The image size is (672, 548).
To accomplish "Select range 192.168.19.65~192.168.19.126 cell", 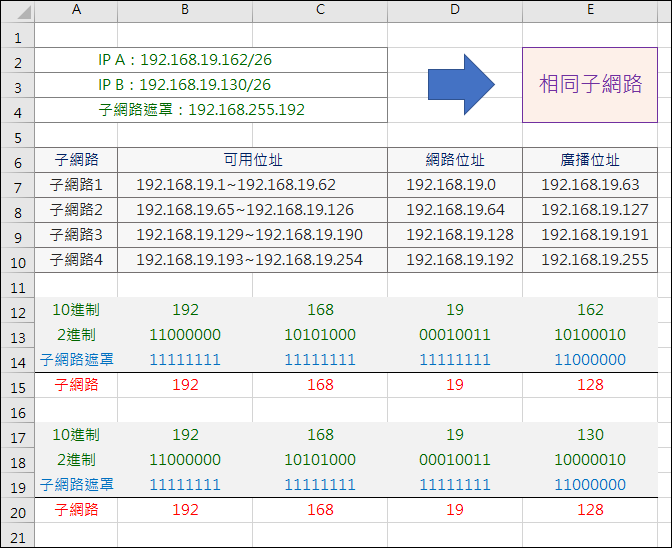I will 252,210.
